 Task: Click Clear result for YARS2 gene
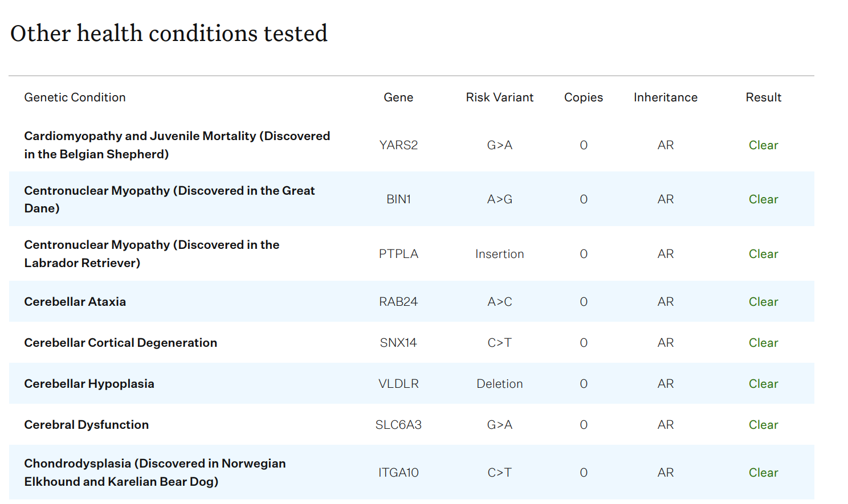pyautogui.click(x=764, y=145)
